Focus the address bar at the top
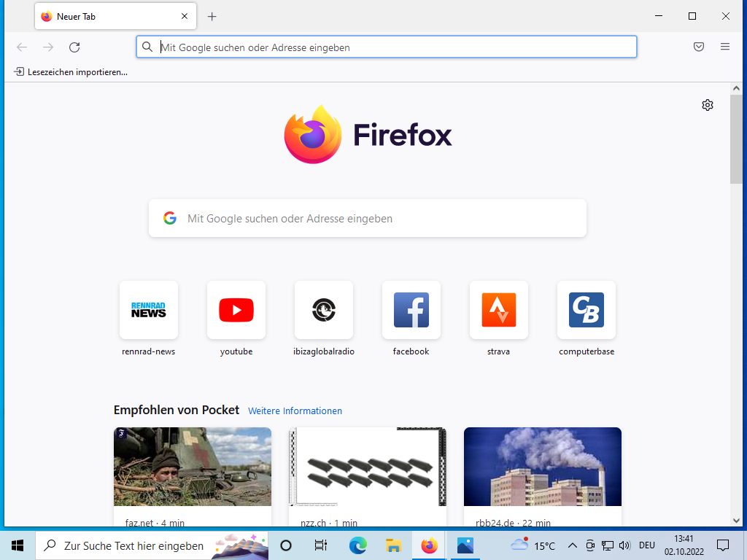This screenshot has height=560, width=747. point(387,47)
